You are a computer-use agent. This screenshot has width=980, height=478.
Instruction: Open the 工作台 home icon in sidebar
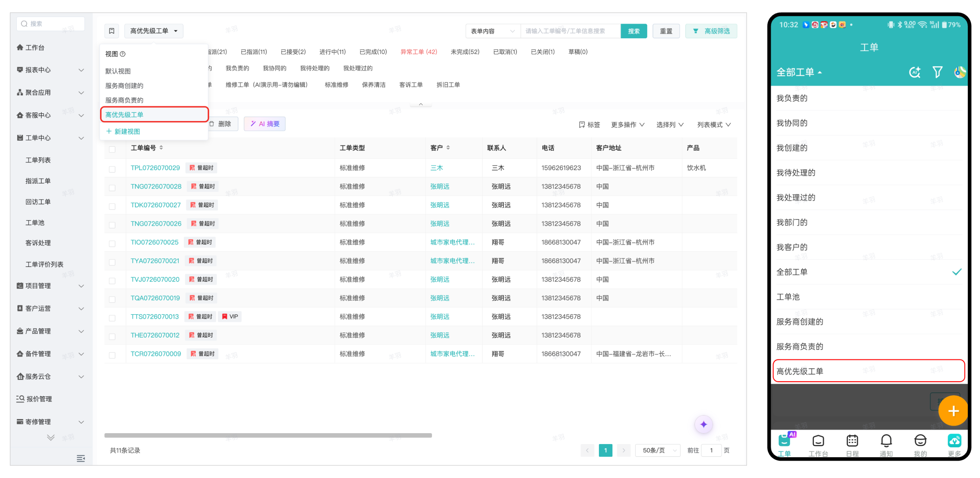point(20,47)
